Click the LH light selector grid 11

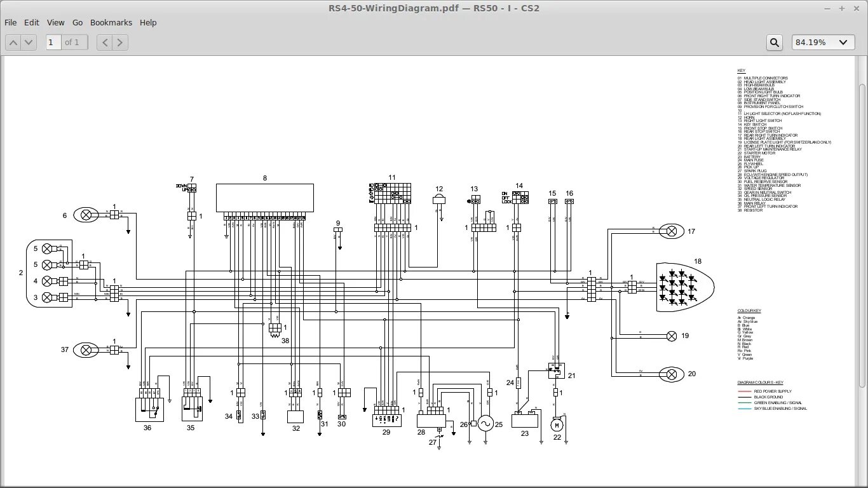click(392, 193)
